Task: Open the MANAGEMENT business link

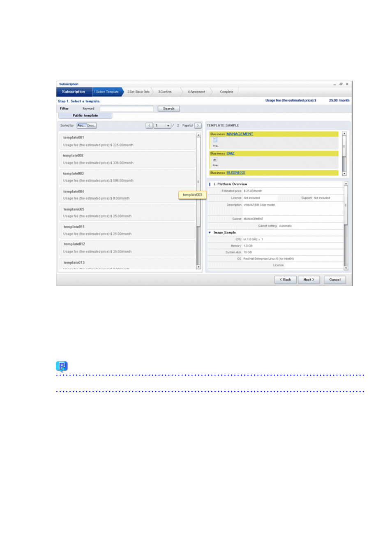Action: tap(239, 134)
